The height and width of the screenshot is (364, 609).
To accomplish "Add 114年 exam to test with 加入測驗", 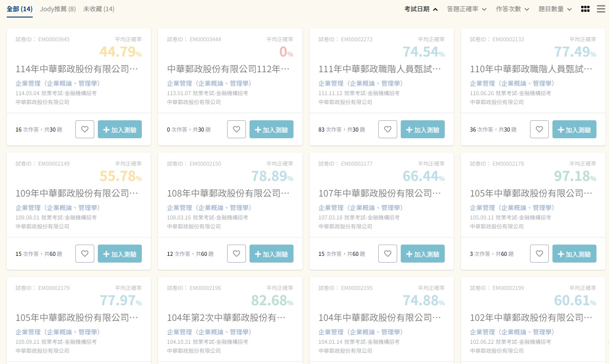I will (x=120, y=129).
